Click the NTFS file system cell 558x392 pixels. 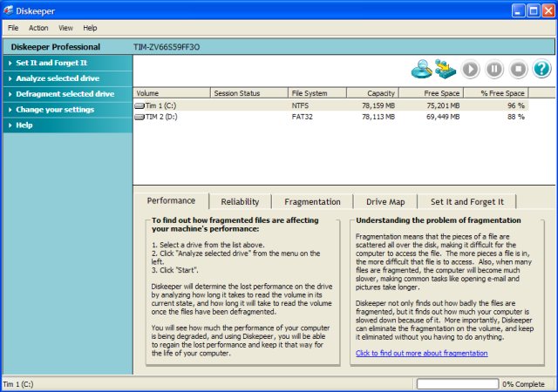300,105
